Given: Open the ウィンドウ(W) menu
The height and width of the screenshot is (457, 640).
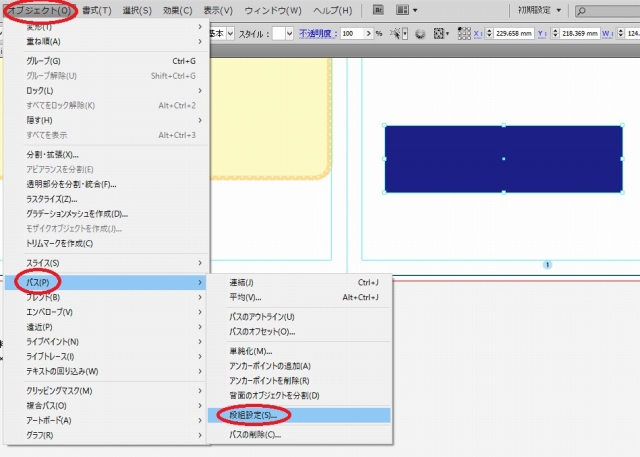Looking at the screenshot, I should point(273,10).
